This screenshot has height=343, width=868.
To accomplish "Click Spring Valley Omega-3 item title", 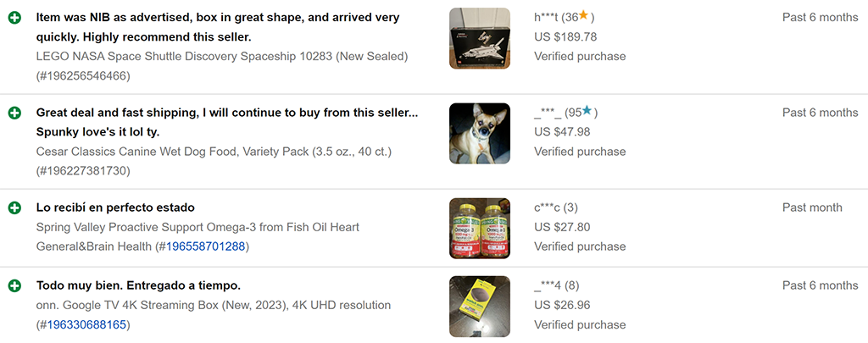I will (x=198, y=227).
